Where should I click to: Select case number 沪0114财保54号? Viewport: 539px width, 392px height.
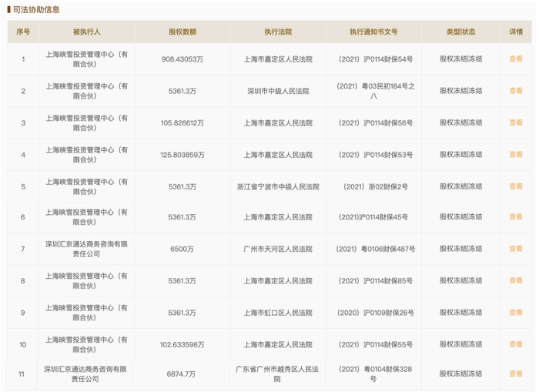click(388, 59)
